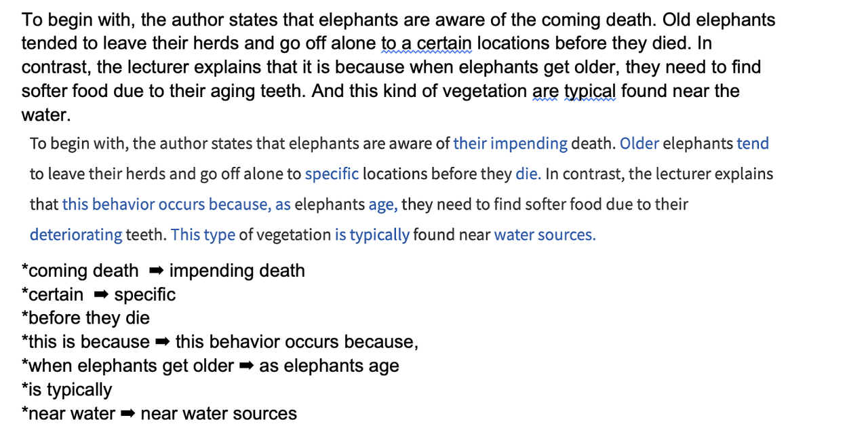The height and width of the screenshot is (443, 868).
Task: Click the blue word "tend" at line end
Action: coord(753,144)
